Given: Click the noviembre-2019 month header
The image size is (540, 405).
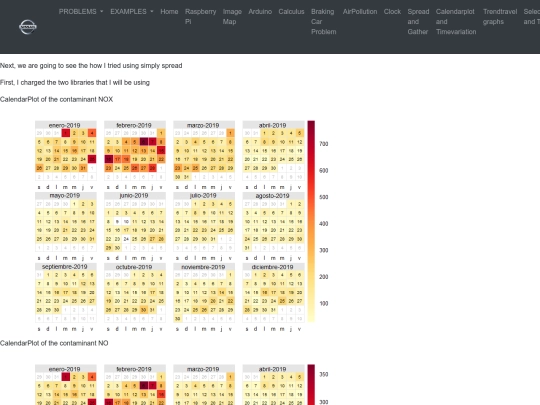Looking at the screenshot, I should pyautogui.click(x=204, y=267).
